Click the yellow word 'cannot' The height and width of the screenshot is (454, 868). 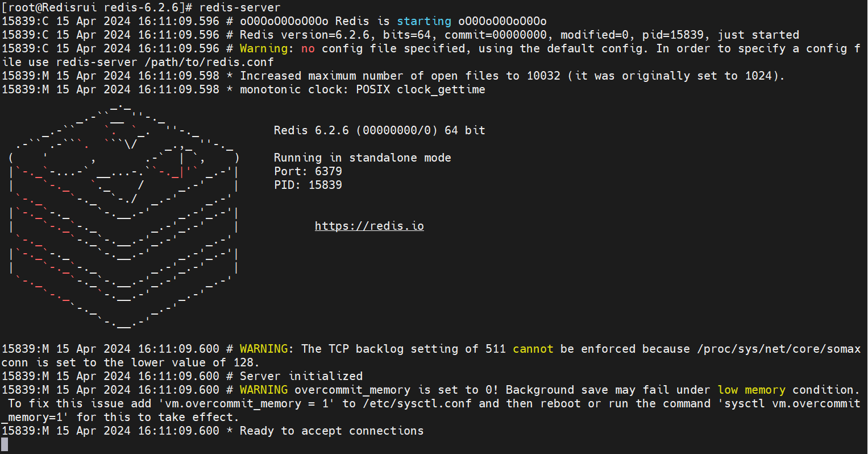point(533,349)
